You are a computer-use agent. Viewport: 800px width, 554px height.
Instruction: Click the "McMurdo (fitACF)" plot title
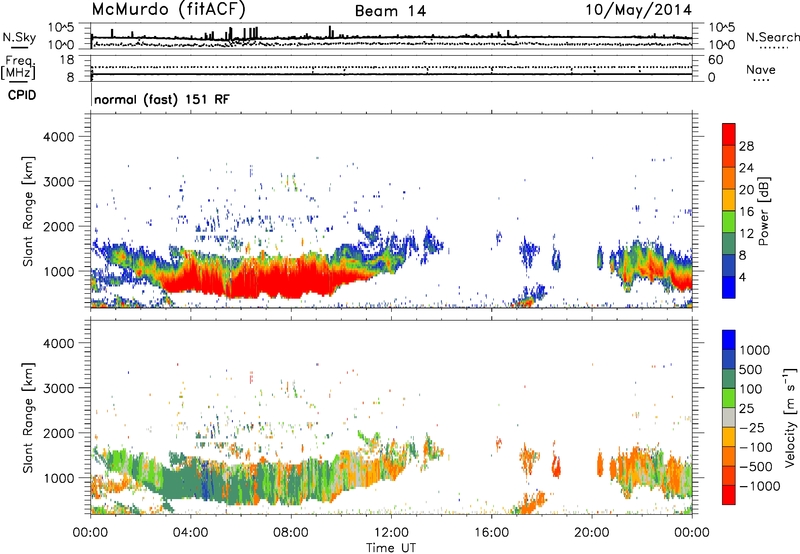(x=169, y=10)
